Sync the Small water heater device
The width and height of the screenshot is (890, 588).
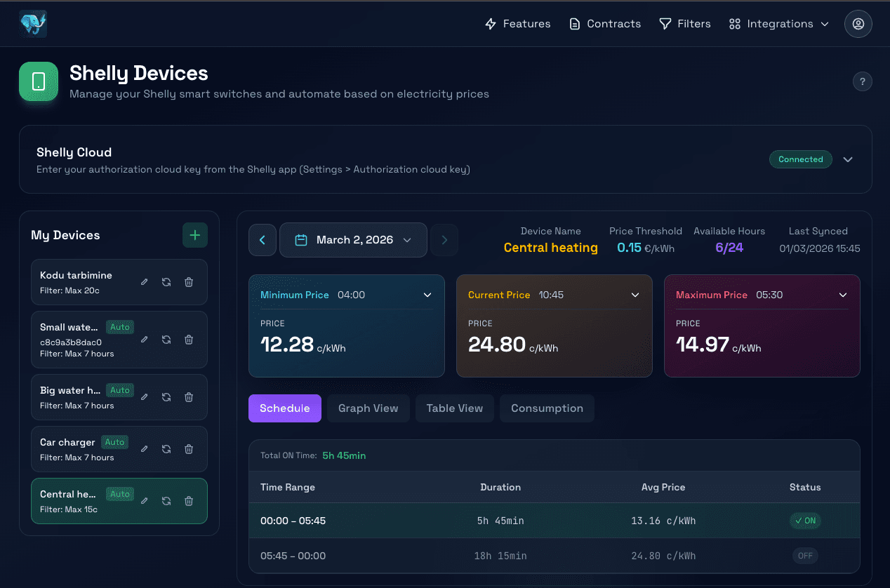coord(166,340)
